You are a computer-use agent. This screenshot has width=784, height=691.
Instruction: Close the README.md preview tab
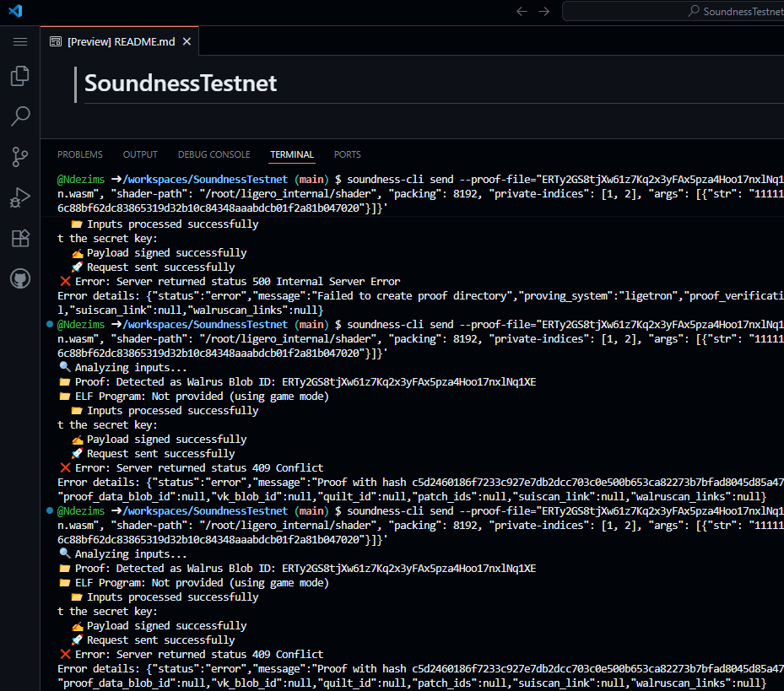(x=187, y=41)
